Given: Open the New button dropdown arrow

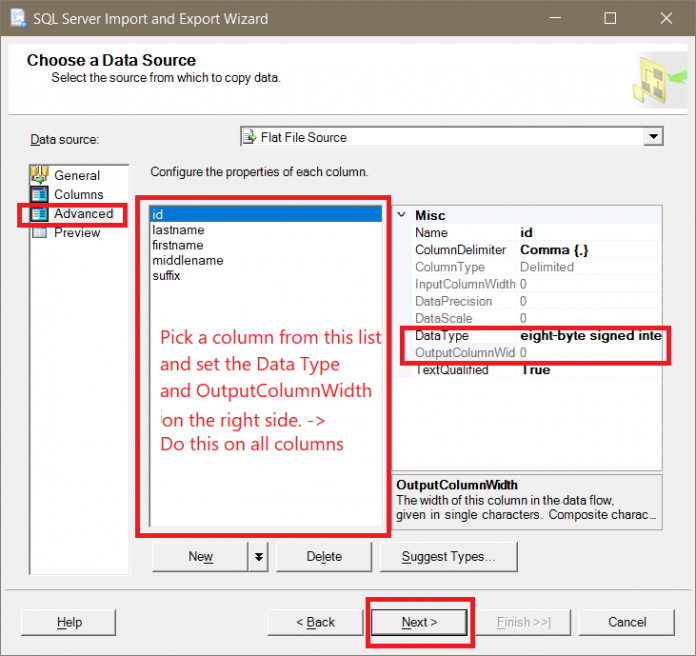Looking at the screenshot, I should (259, 557).
